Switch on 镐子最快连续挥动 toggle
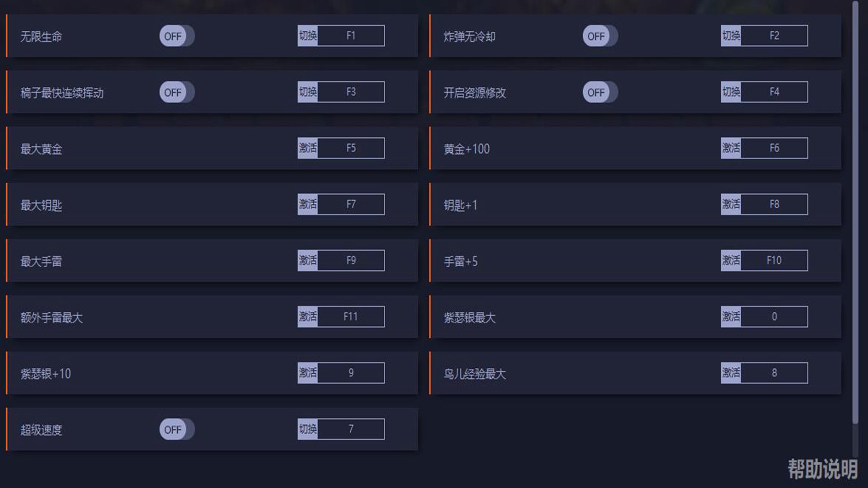 point(177,92)
